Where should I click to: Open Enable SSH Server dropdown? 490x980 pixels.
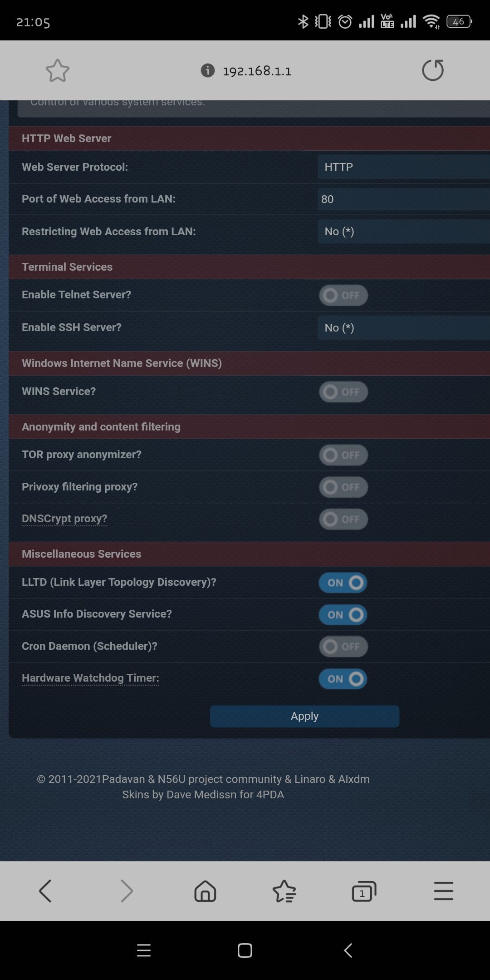[x=403, y=327]
